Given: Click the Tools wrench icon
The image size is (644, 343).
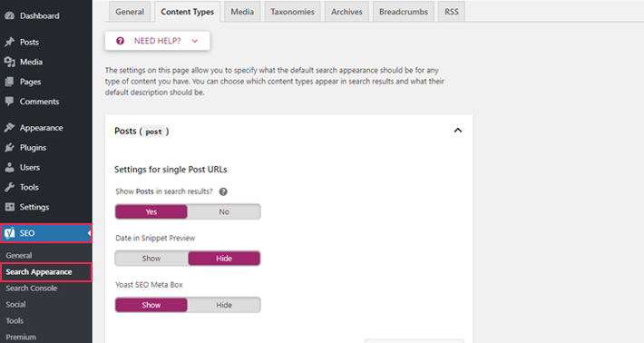Looking at the screenshot, I should click(x=9, y=187).
